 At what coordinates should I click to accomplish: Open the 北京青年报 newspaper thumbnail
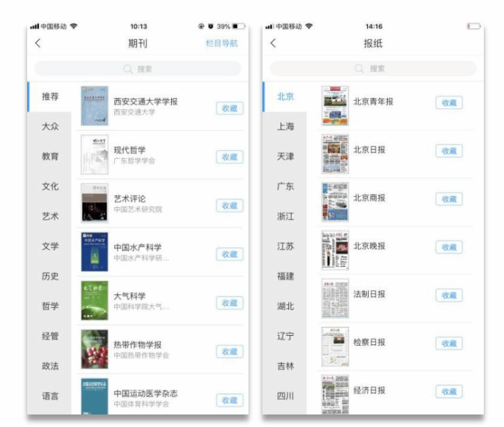334,106
